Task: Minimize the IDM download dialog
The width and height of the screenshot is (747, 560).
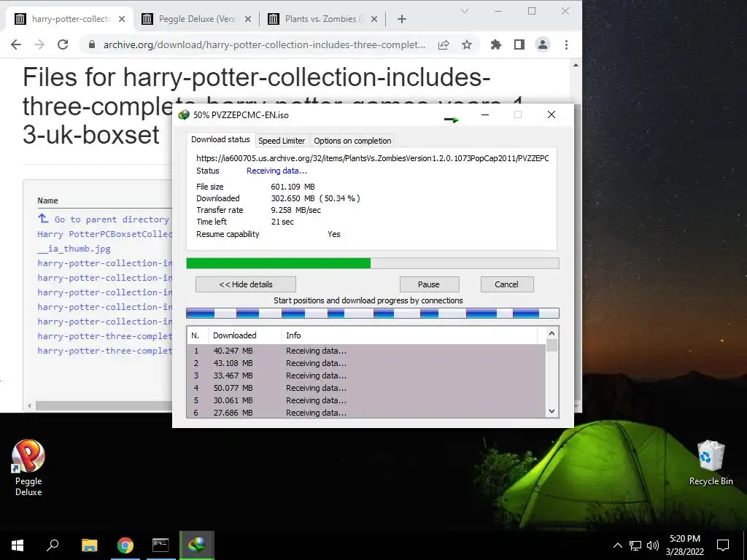Action: point(485,114)
